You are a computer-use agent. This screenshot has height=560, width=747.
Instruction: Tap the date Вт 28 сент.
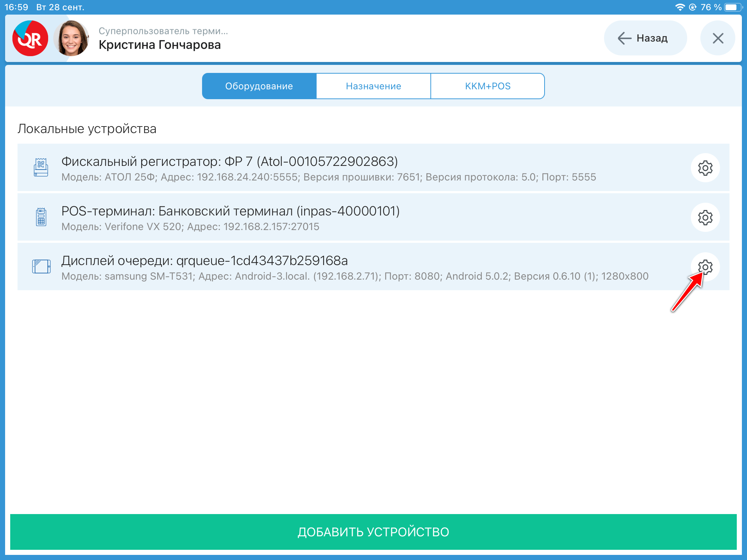coord(60,7)
